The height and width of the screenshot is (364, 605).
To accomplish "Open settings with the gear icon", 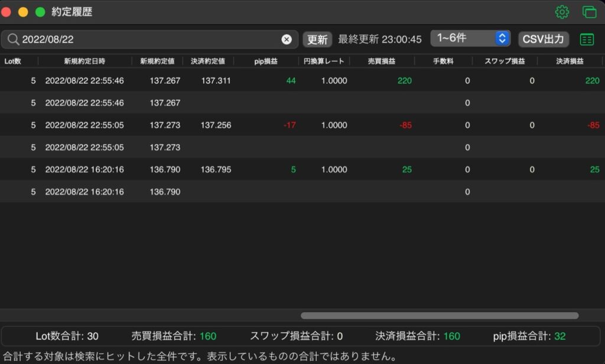I will pos(562,12).
